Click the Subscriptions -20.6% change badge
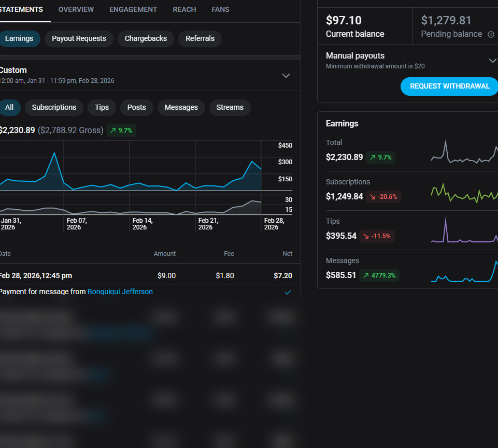Viewport: 498px width, 448px height. pos(383,197)
